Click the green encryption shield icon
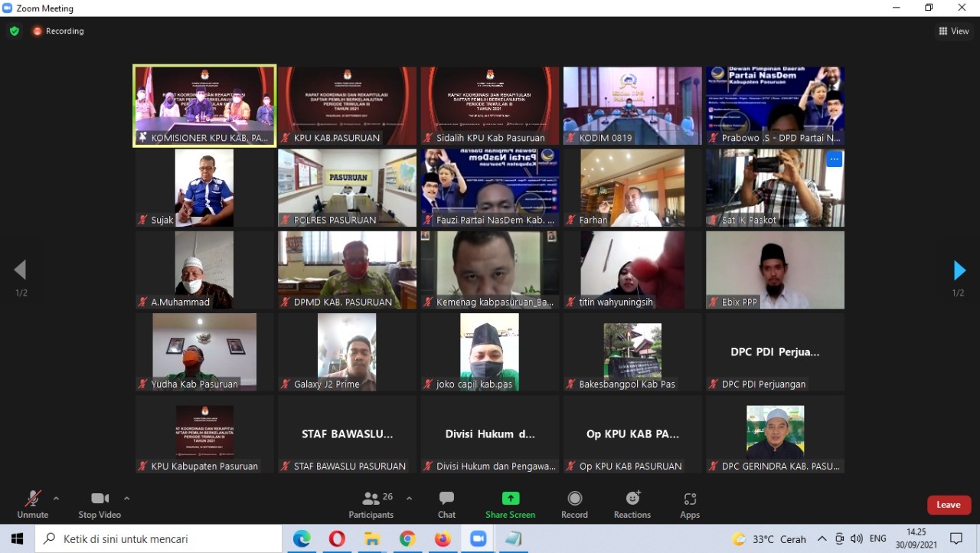This screenshot has width=980, height=553. pos(14,31)
